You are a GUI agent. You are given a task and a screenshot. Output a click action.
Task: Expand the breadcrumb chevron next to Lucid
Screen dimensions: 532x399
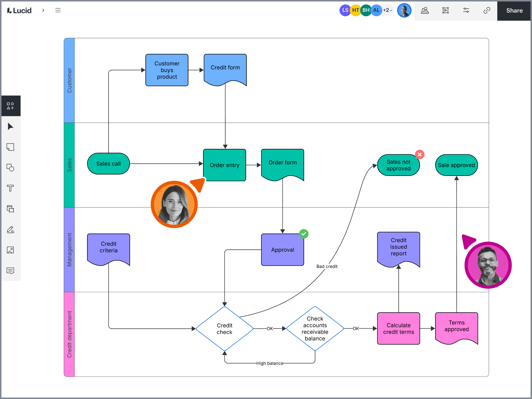coord(43,10)
